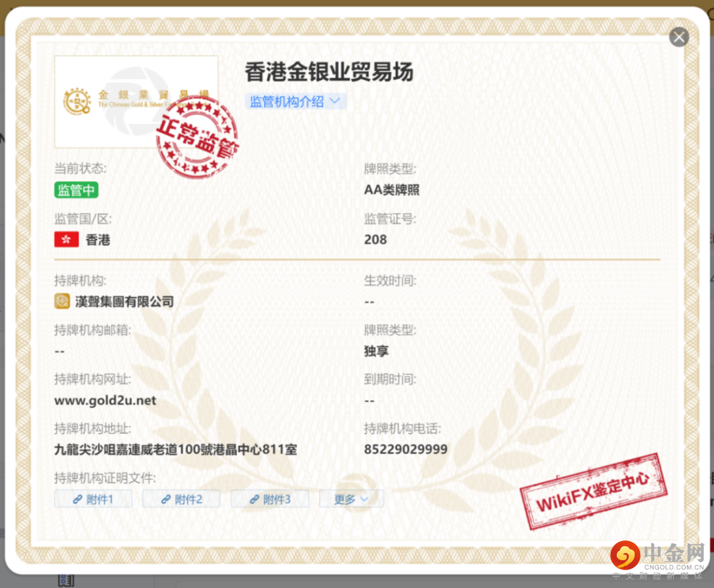Close the regulator details dialog
This screenshot has height=588, width=714.
click(679, 37)
